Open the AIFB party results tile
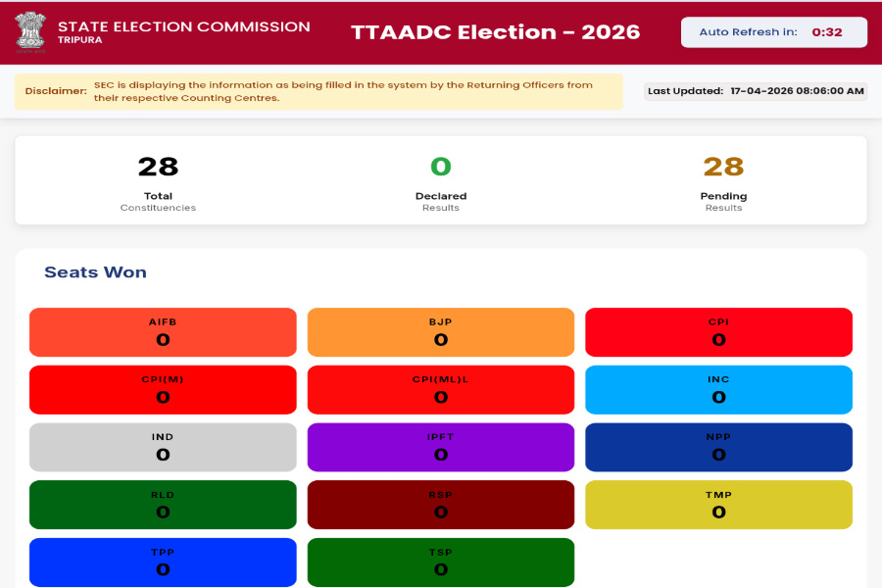The height and width of the screenshot is (588, 882). (163, 331)
